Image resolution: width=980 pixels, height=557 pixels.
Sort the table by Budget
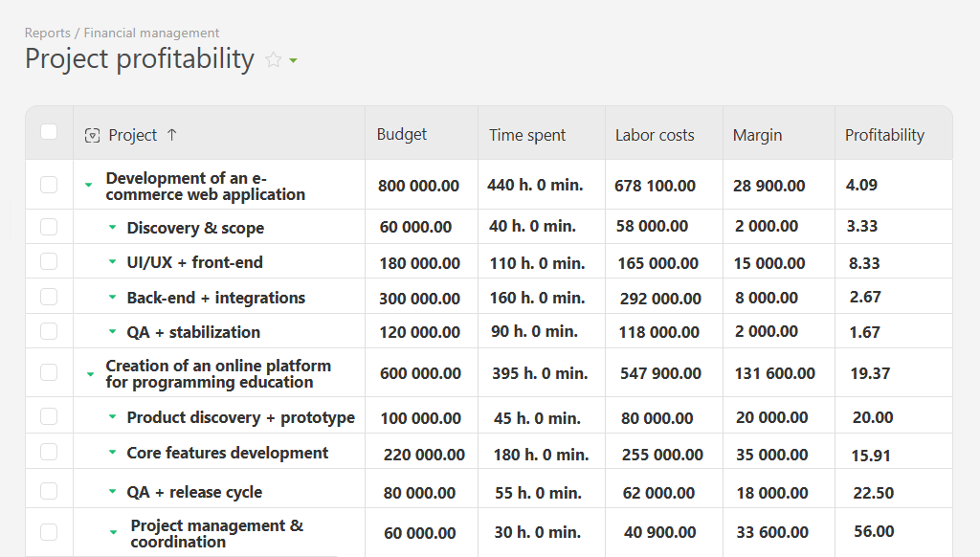pyautogui.click(x=401, y=134)
